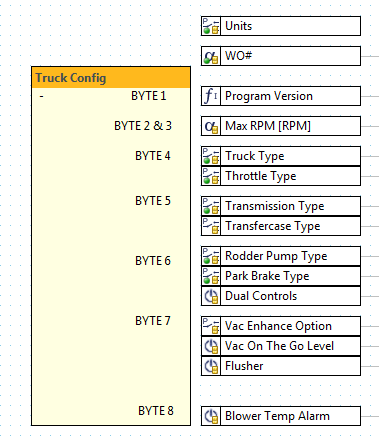Click the Transmission Type selector icon
The height and width of the screenshot is (437, 379).
pyautogui.click(x=211, y=206)
